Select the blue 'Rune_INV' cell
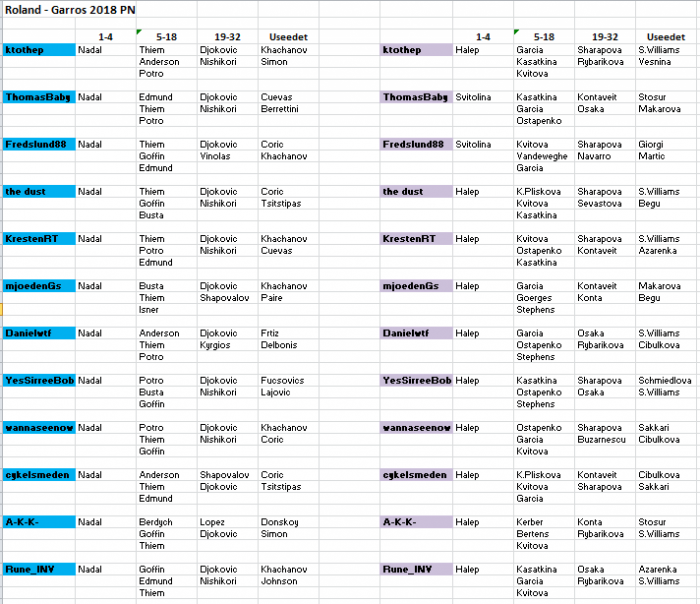Image resolution: width=700 pixels, height=604 pixels. click(39, 570)
